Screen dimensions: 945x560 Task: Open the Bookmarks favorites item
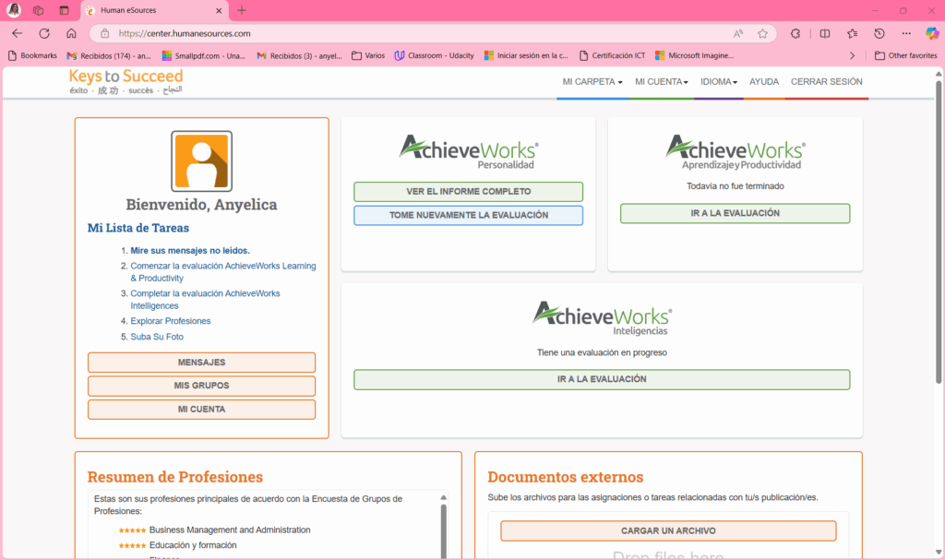(x=32, y=55)
